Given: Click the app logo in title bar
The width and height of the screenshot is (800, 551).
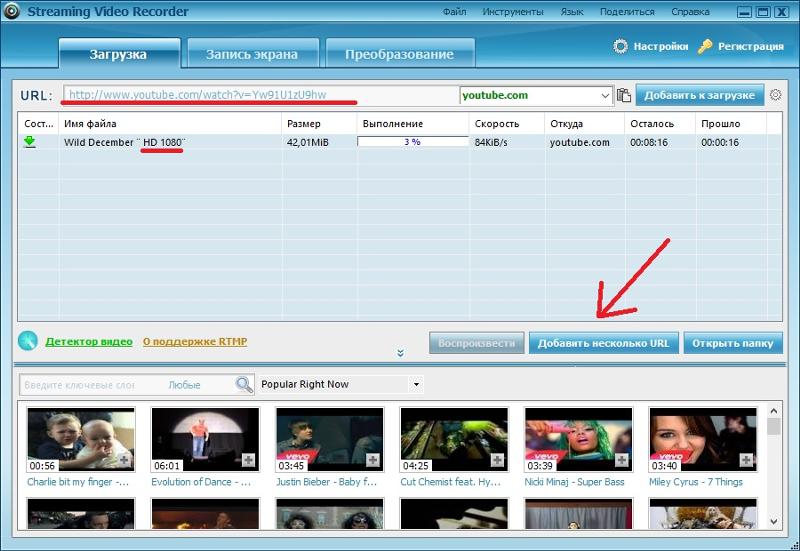Looking at the screenshot, I should point(11,11).
